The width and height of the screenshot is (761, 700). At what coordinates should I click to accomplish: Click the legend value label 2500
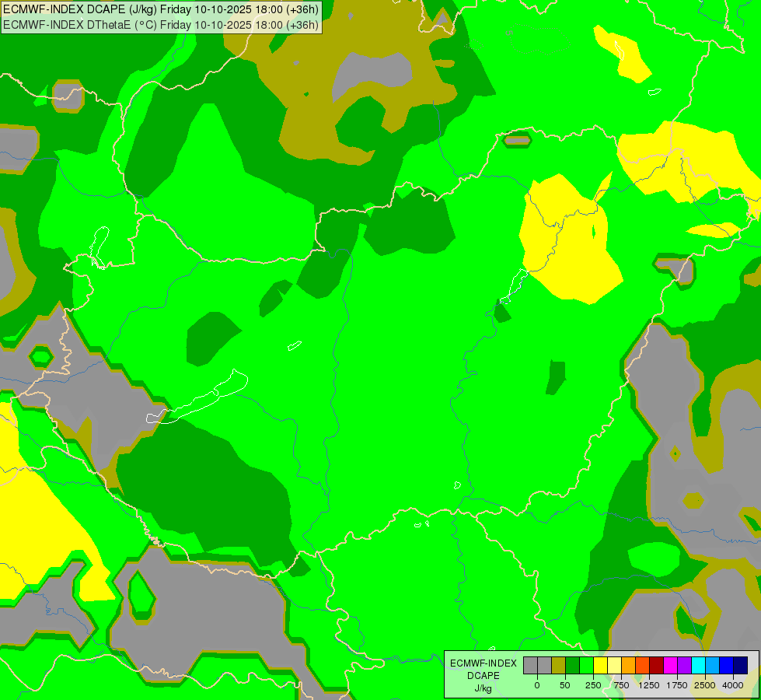(x=705, y=685)
